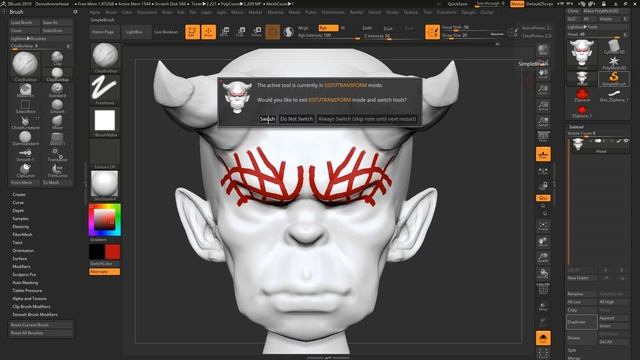Choose the TrimCurve brush
The width and height of the screenshot is (640, 360).
click(57, 169)
